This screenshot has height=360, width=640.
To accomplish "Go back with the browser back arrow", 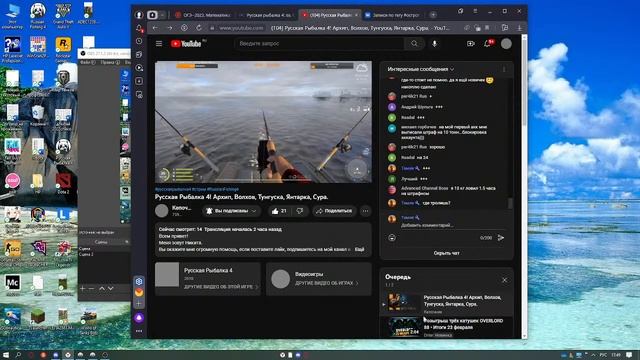I will pyautogui.click(x=155, y=28).
